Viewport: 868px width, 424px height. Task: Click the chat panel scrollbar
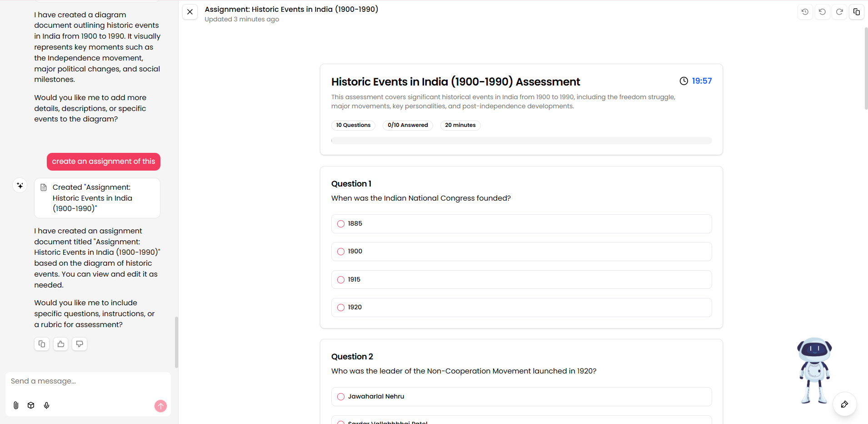(176, 342)
